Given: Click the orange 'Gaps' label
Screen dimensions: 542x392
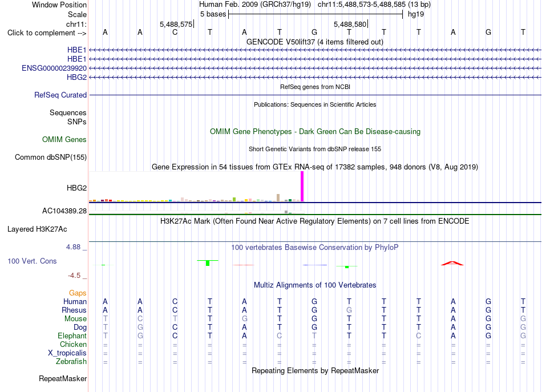Looking at the screenshot, I should (x=78, y=293).
